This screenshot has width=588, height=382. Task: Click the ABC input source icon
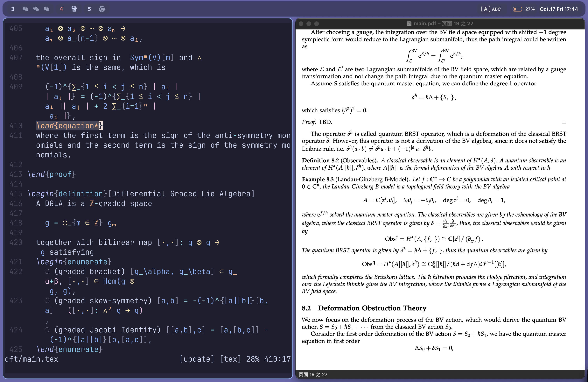click(486, 9)
